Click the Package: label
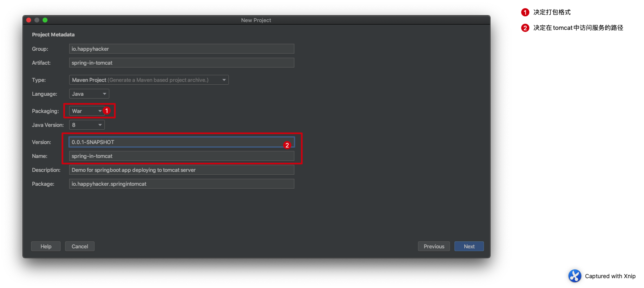Image resolution: width=644 pixels, height=288 pixels. (x=43, y=184)
